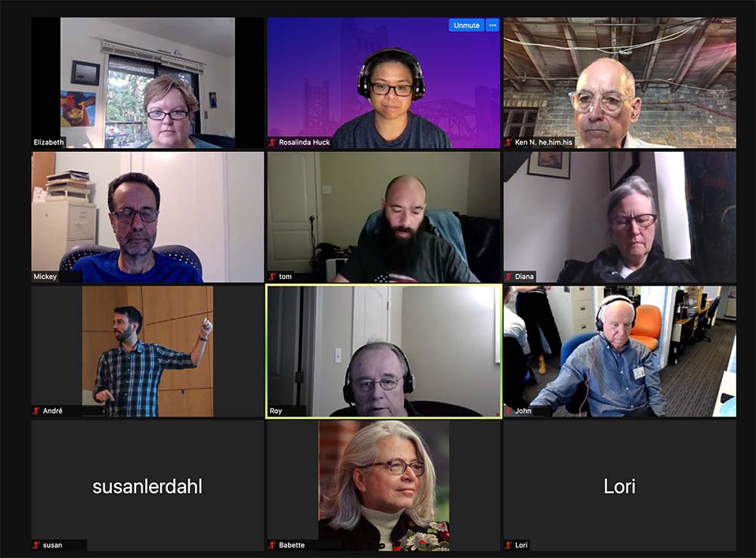Image resolution: width=756 pixels, height=558 pixels.
Task: Click muted microphone icon next to André
Action: (36, 411)
